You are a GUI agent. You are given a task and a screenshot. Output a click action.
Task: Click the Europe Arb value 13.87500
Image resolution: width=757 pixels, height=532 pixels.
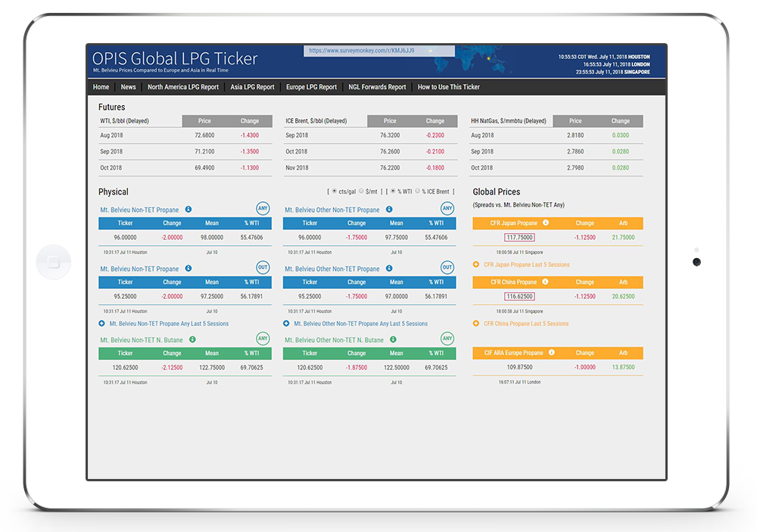623,367
